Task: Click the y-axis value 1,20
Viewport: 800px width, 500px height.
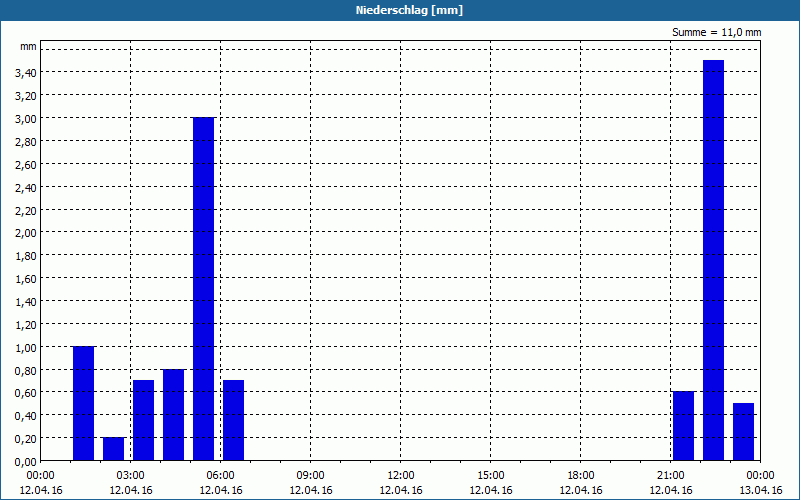Action: pos(26,325)
